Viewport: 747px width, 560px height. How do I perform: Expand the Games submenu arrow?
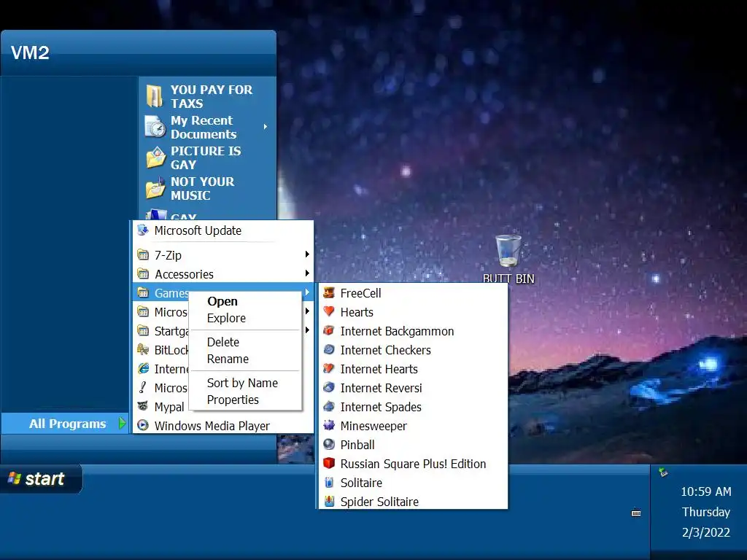coord(307,292)
